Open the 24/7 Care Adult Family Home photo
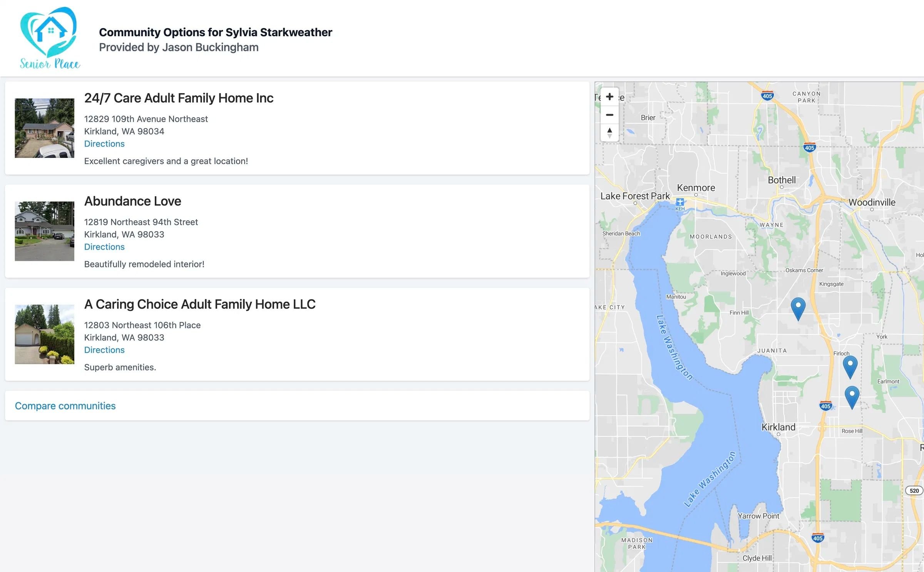 45,128
